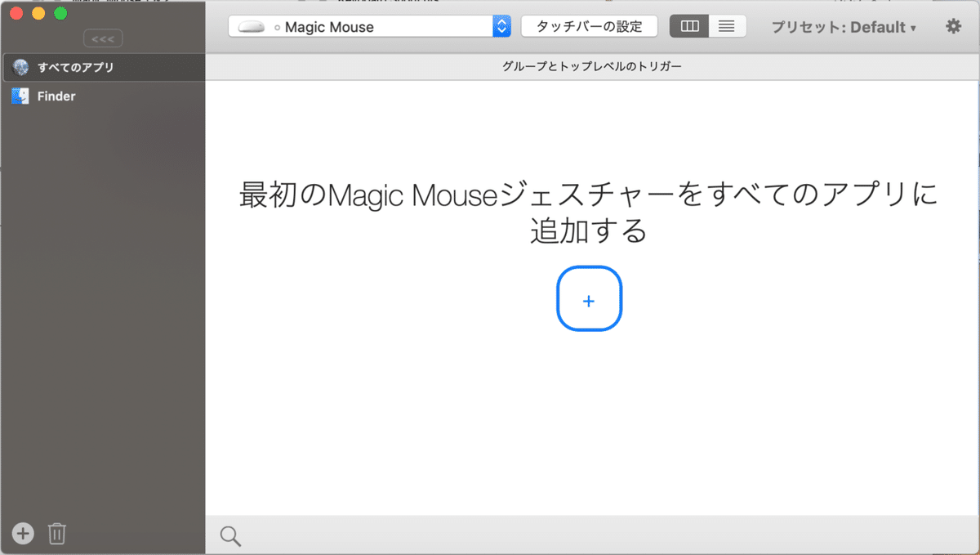Collapse the sidebar with the <<< control

pos(103,38)
